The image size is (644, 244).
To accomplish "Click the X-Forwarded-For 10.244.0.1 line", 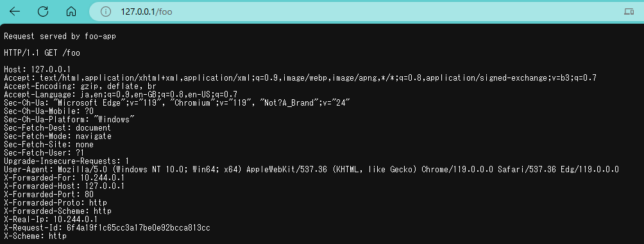I will [64, 178].
